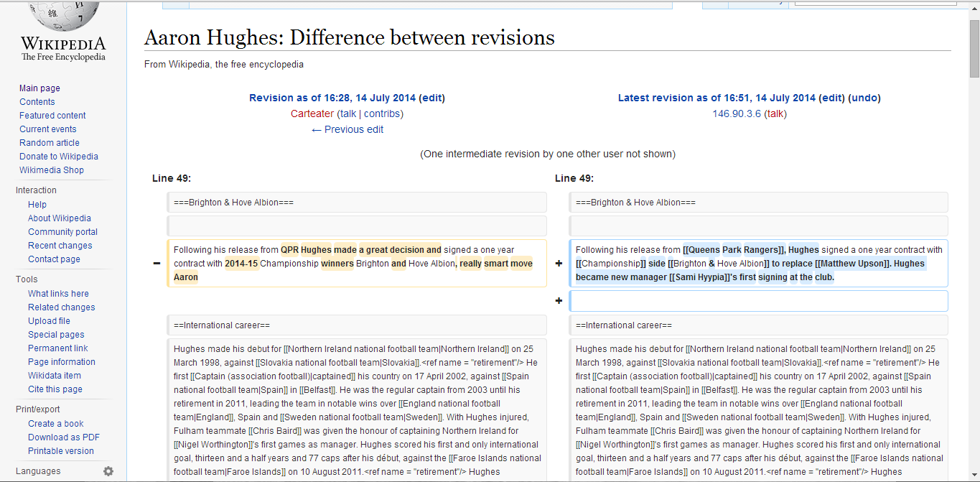Go to Community portal
This screenshot has height=482, width=980.
click(x=62, y=232)
